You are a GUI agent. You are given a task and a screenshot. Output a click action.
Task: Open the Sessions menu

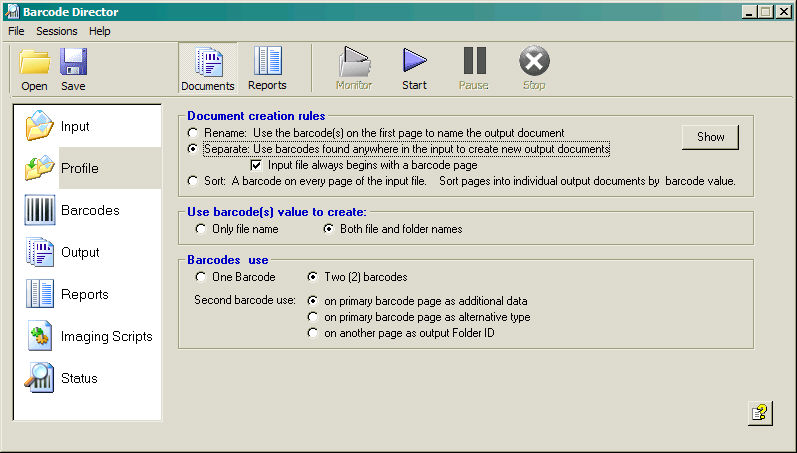click(56, 31)
